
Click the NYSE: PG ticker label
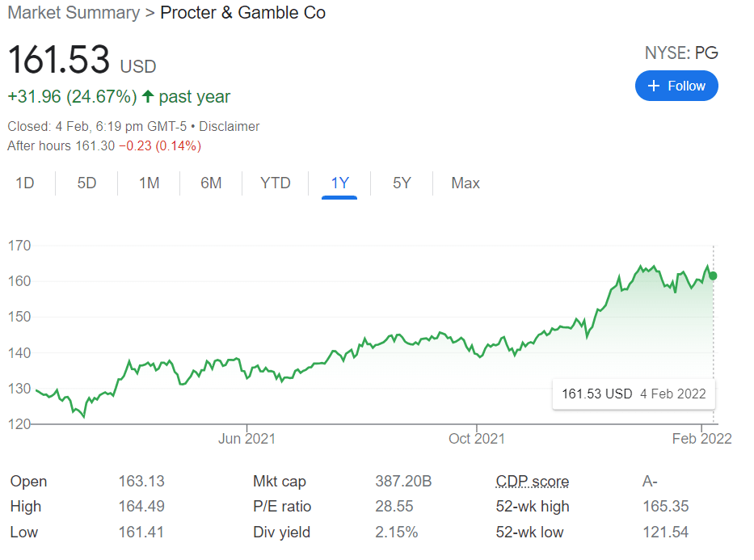tap(680, 53)
